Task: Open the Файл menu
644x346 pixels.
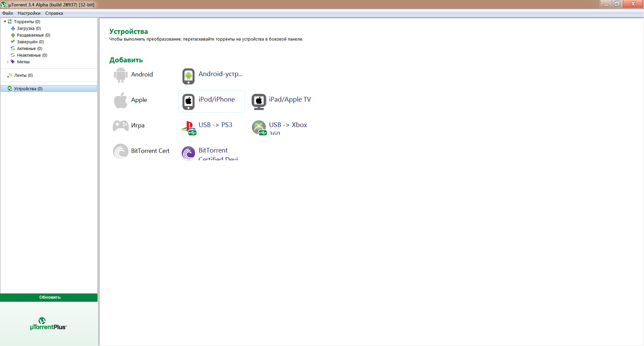Action: point(8,13)
